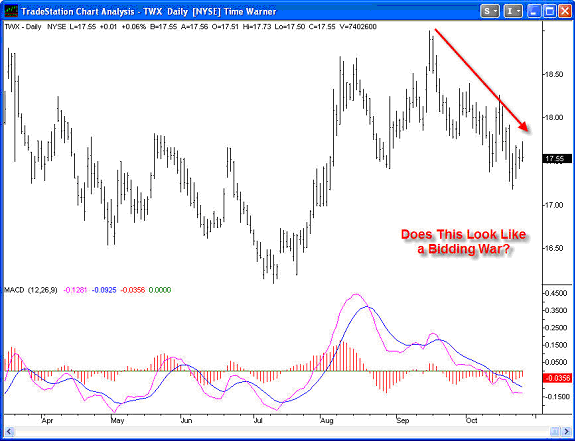575x441 pixels.
Task: Click the horizontal scrollbar track
Action: (282, 431)
